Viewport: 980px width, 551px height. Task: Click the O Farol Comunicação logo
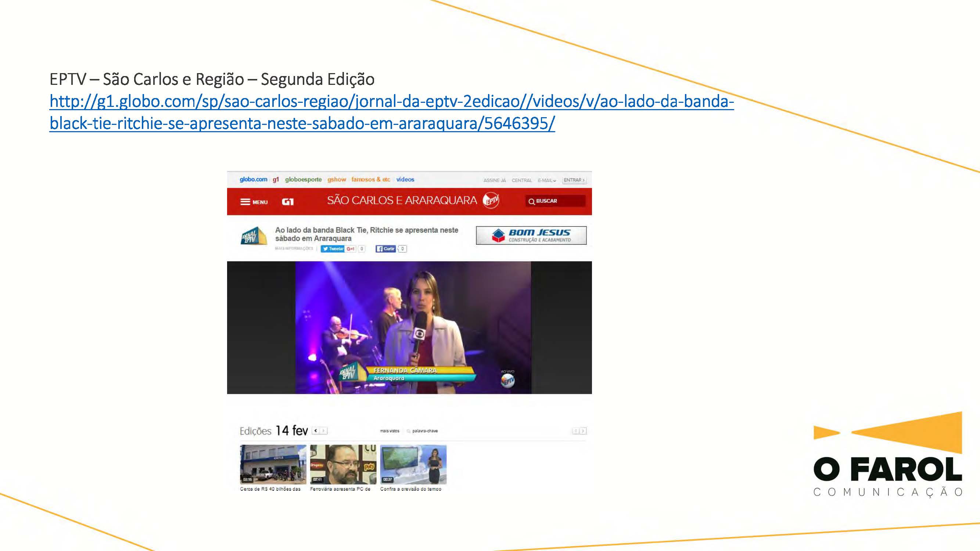[887, 454]
